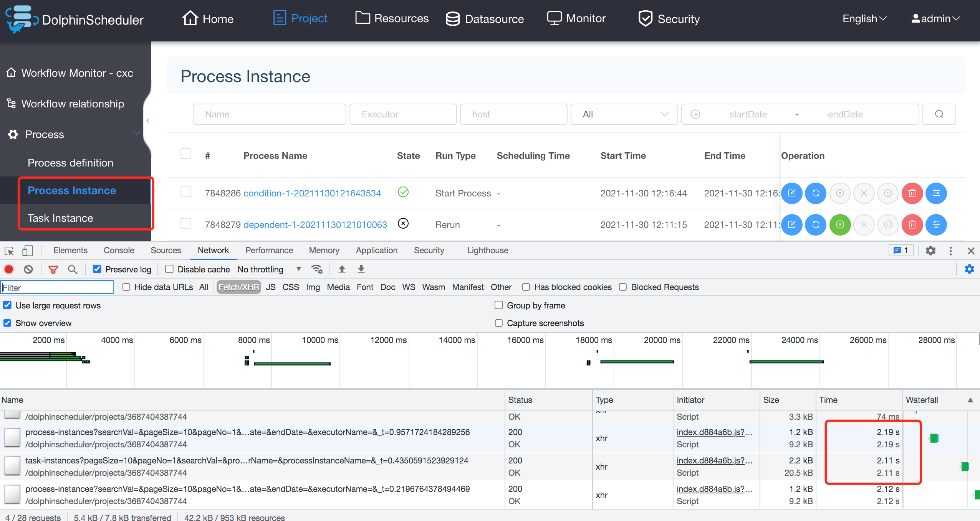The width and height of the screenshot is (980, 521).
Task: Toggle the network filter funnel icon
Action: click(x=53, y=270)
